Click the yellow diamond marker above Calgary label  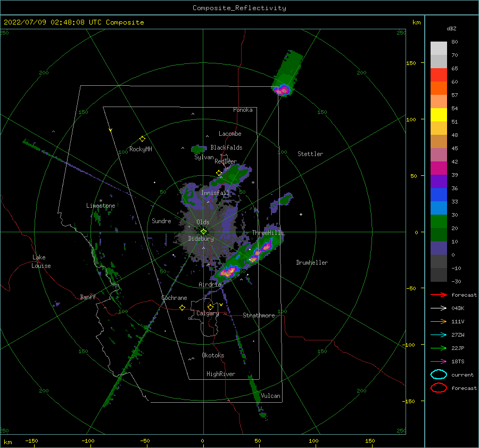210,307
